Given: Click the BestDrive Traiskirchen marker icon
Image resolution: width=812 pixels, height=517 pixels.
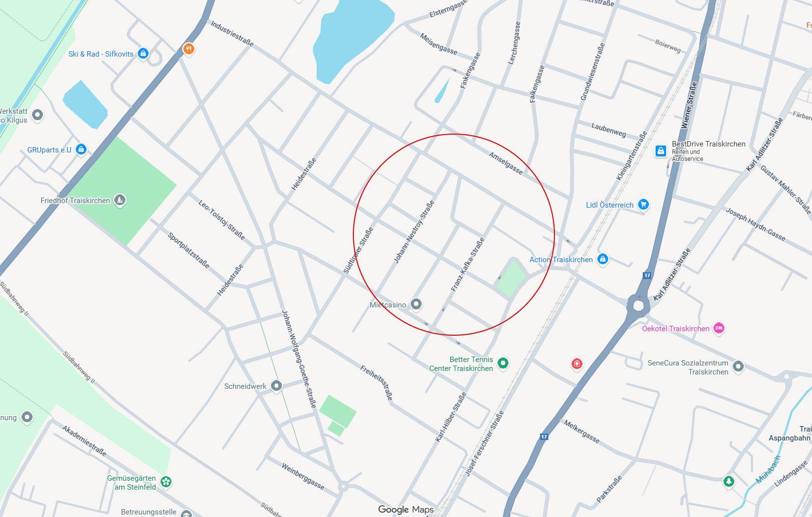Looking at the screenshot, I should pos(661,150).
